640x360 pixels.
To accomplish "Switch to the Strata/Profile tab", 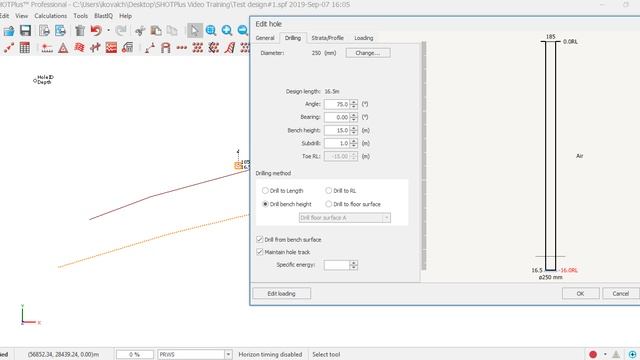I will point(327,38).
